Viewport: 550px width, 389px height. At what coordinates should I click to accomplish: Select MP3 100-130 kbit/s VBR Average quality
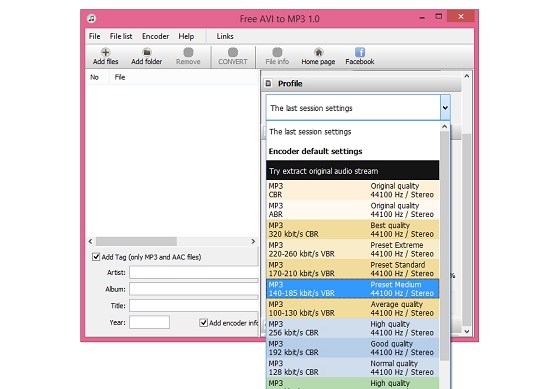click(353, 308)
